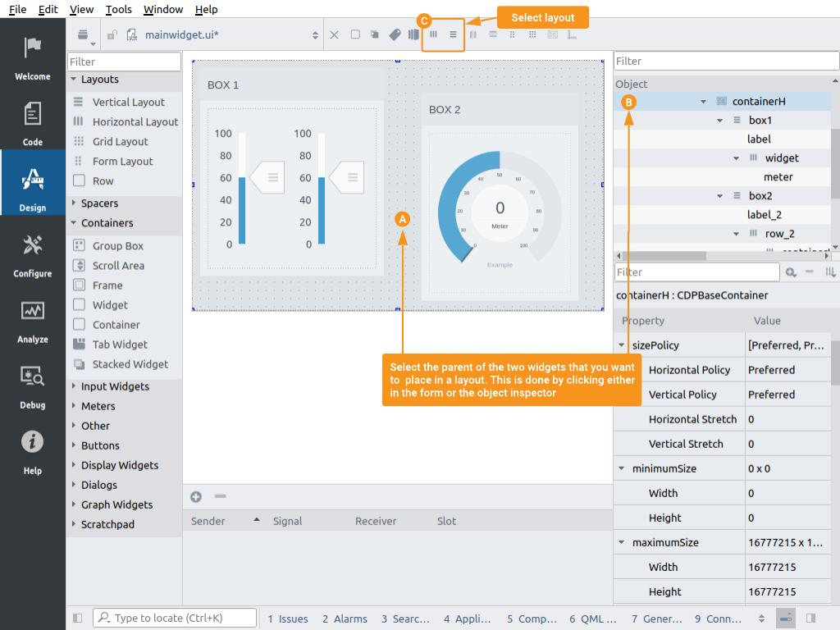
Task: Click lay out vertically toolbar icon
Action: pyautogui.click(x=453, y=34)
